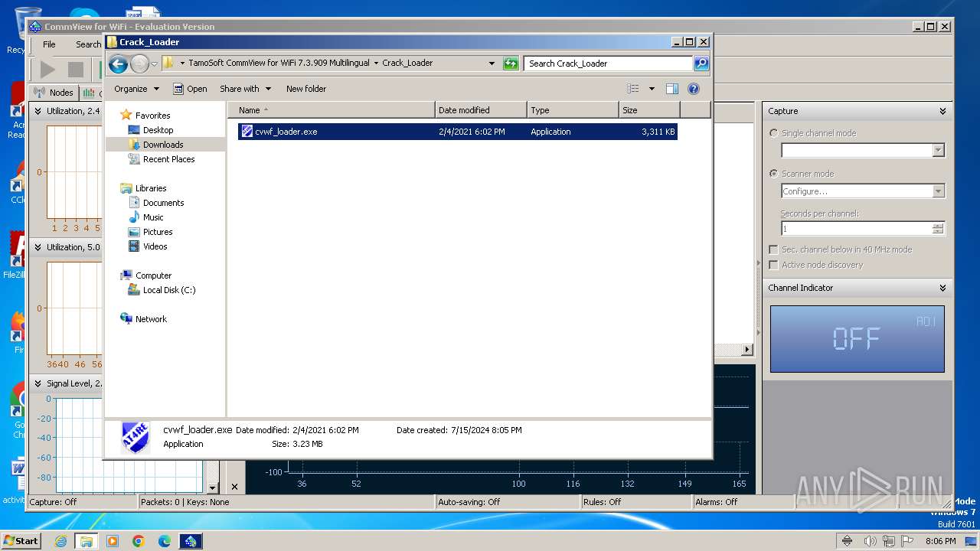Refresh the Crack_Loader folder view

tap(511, 64)
